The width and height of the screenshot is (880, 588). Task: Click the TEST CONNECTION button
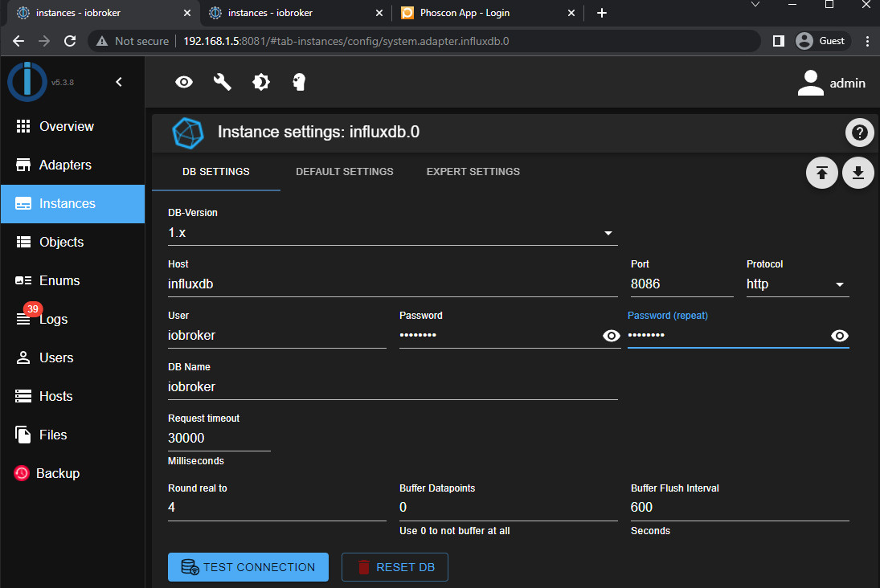tap(248, 567)
